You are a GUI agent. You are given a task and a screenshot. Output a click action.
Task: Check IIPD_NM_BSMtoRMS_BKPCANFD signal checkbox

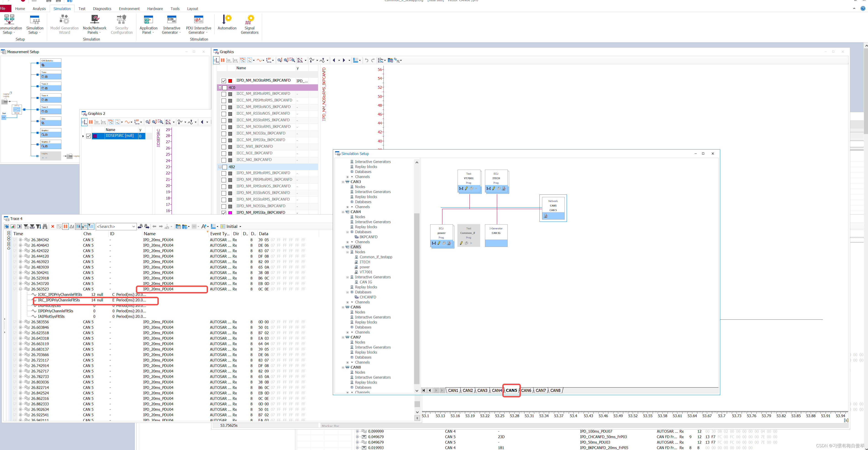coord(224,173)
